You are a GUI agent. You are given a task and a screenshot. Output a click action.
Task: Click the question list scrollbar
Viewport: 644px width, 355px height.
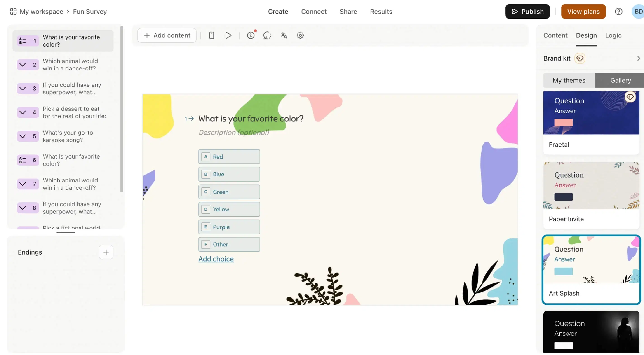(x=122, y=109)
